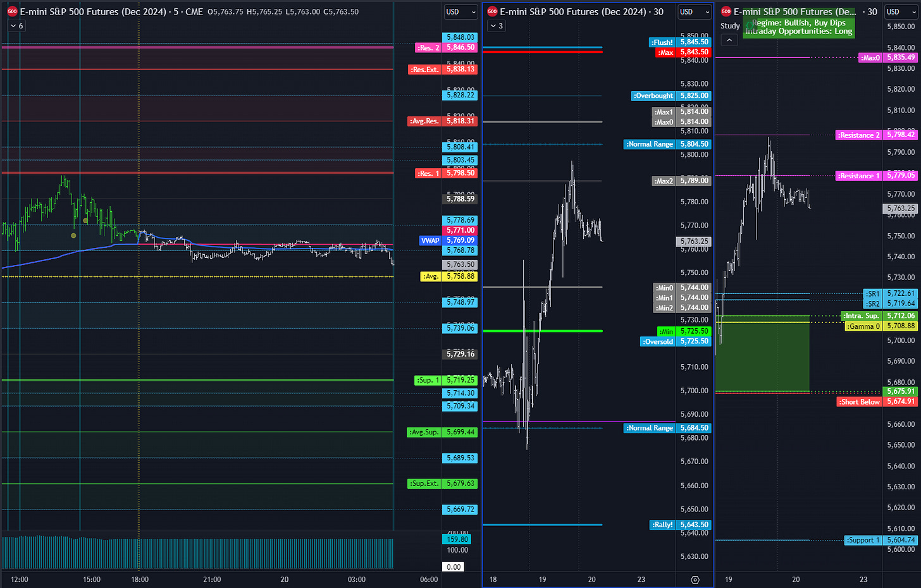This screenshot has height=588, width=921.
Task: Select the middle chart symbol title ending in 30
Action: (x=581, y=11)
